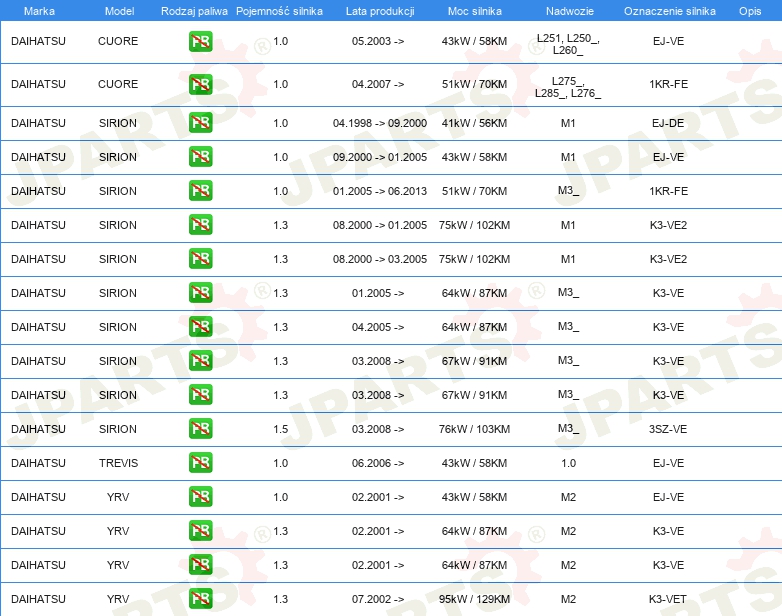Screen dimensions: 782x616
Task: Click the fuel icon for the SIRION EJ-DE row
Action: (200, 123)
